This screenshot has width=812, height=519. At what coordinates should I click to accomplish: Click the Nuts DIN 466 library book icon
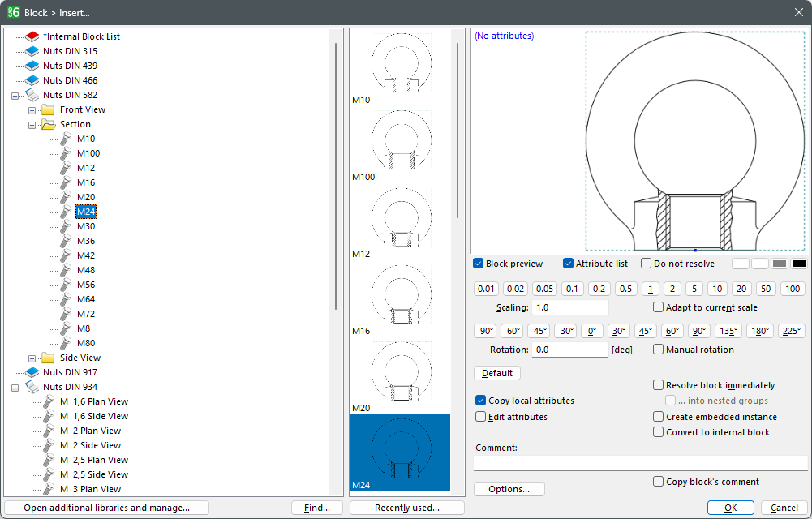[32, 80]
